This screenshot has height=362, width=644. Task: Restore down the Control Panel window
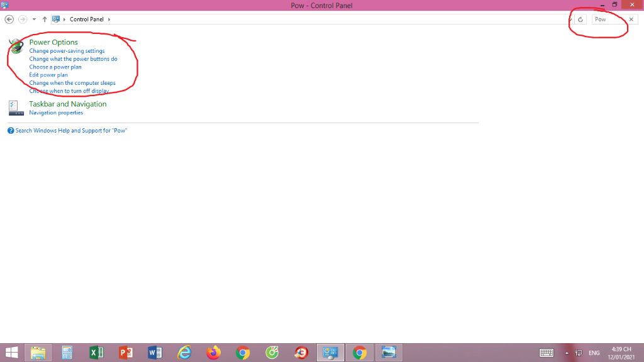(x=614, y=5)
